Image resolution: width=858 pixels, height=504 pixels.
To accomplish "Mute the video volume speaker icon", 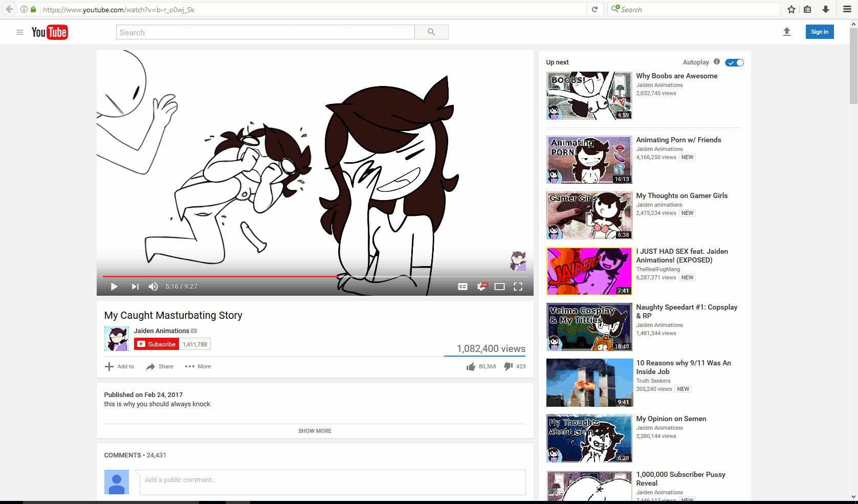I will point(153,287).
